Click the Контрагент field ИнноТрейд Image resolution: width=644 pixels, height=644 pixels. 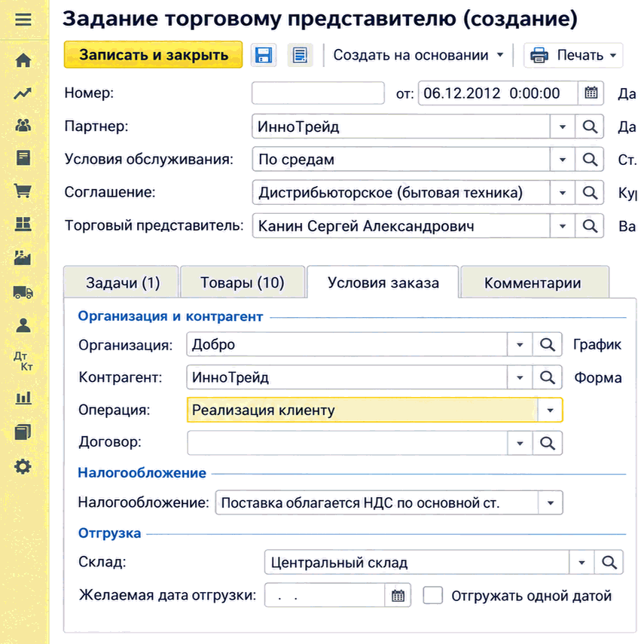[x=347, y=377]
